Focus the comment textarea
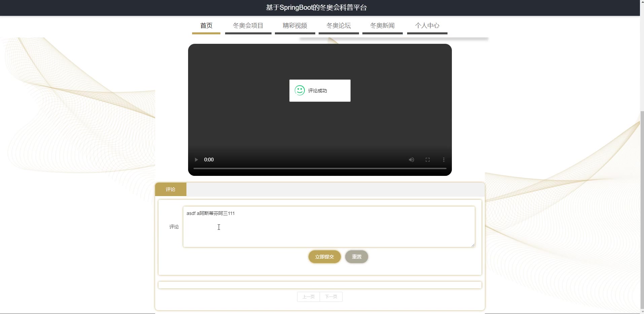644x314 pixels. pyautogui.click(x=329, y=227)
